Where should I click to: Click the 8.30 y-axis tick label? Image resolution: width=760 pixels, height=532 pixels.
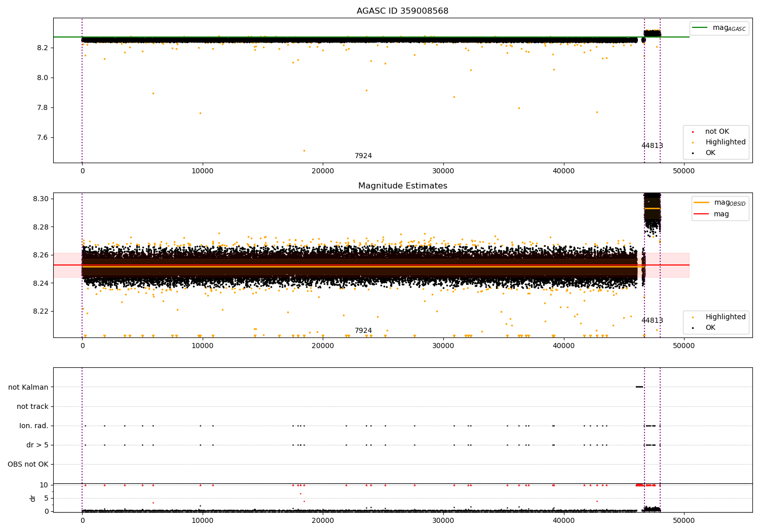40,199
